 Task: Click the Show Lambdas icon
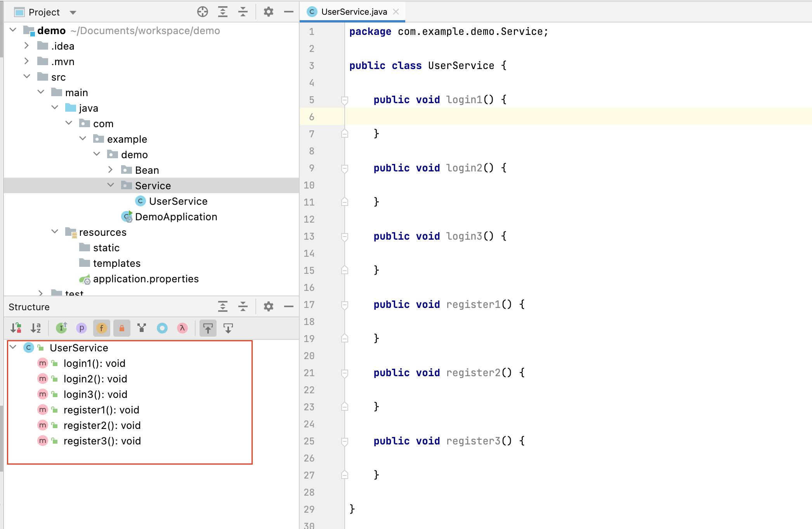(x=182, y=328)
